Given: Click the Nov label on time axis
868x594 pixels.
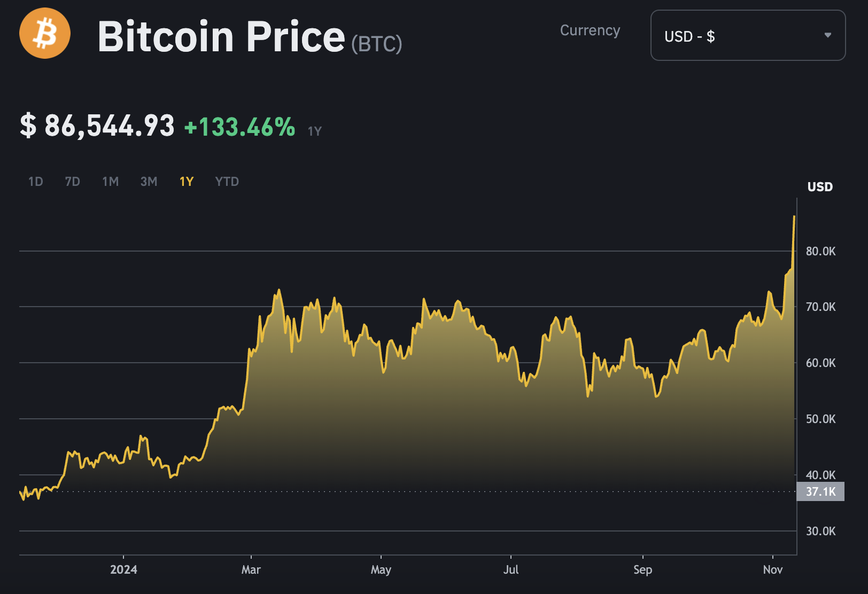Looking at the screenshot, I should tap(772, 569).
